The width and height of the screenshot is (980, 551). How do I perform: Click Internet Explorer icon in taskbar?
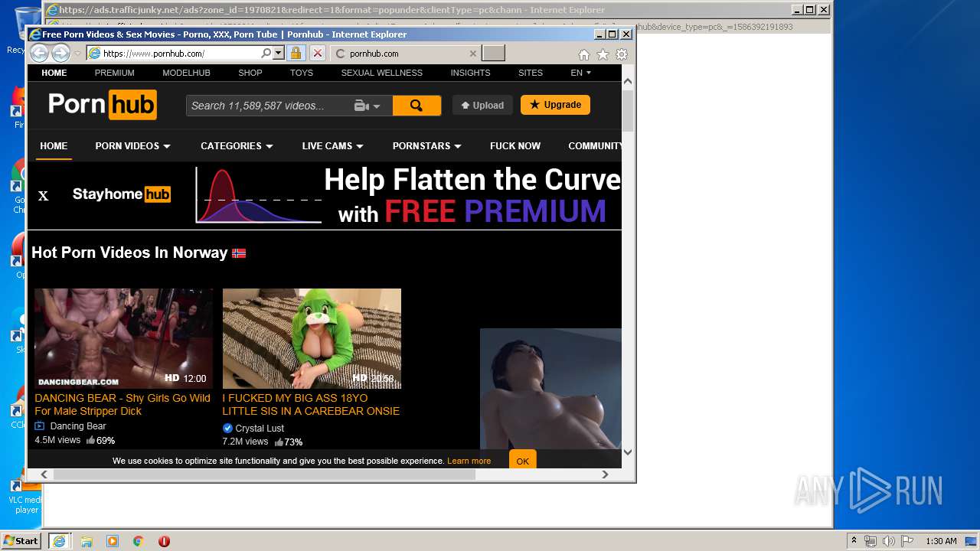click(x=59, y=541)
